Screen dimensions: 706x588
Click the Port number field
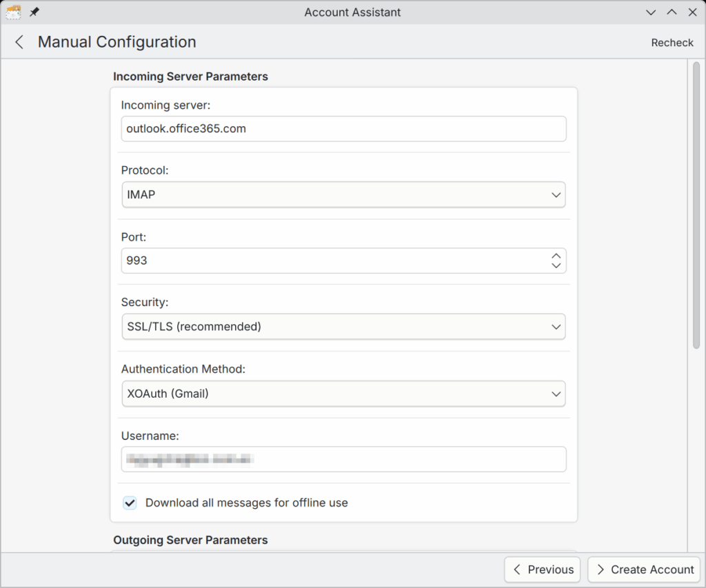(x=334, y=261)
